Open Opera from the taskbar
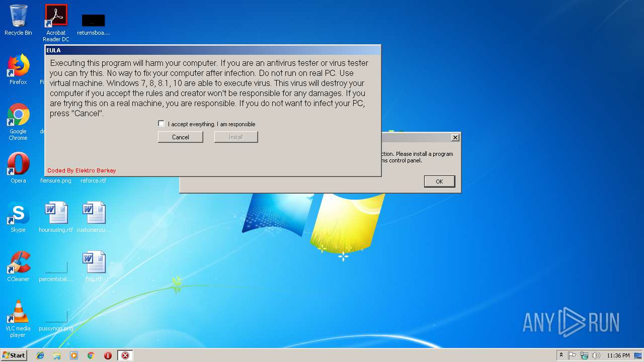This screenshot has width=644, height=362. tap(108, 355)
